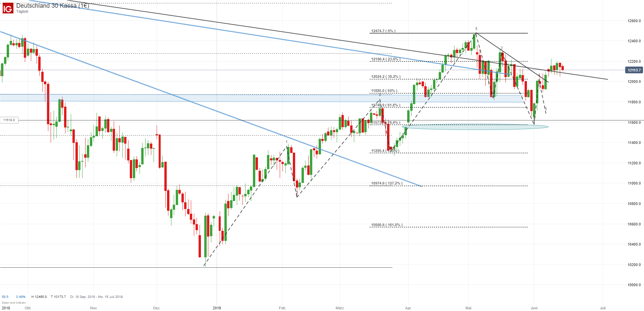
Task: Click the Täglich timeframe label
Action: (22, 12)
